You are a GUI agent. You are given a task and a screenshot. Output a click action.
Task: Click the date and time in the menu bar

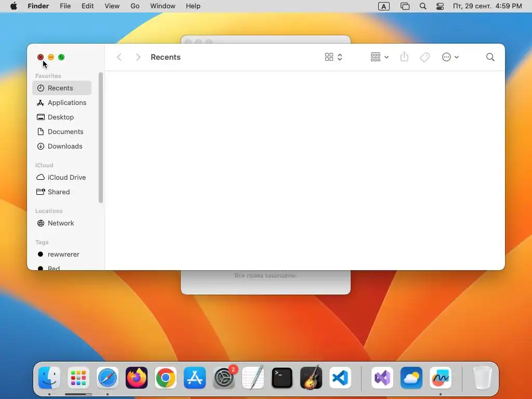(487, 6)
